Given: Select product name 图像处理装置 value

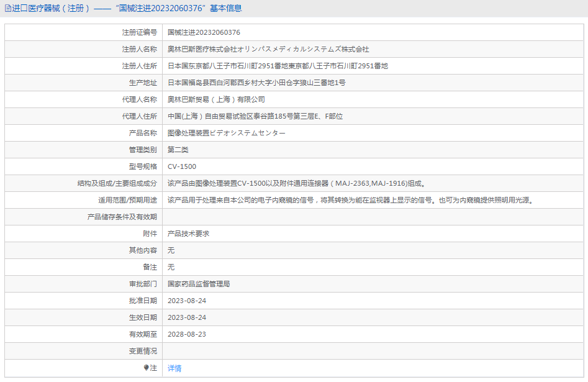Looking at the screenshot, I should (227, 133).
